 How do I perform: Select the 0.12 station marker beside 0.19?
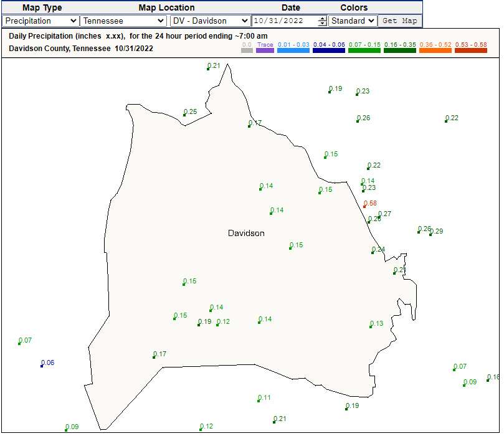217,325
